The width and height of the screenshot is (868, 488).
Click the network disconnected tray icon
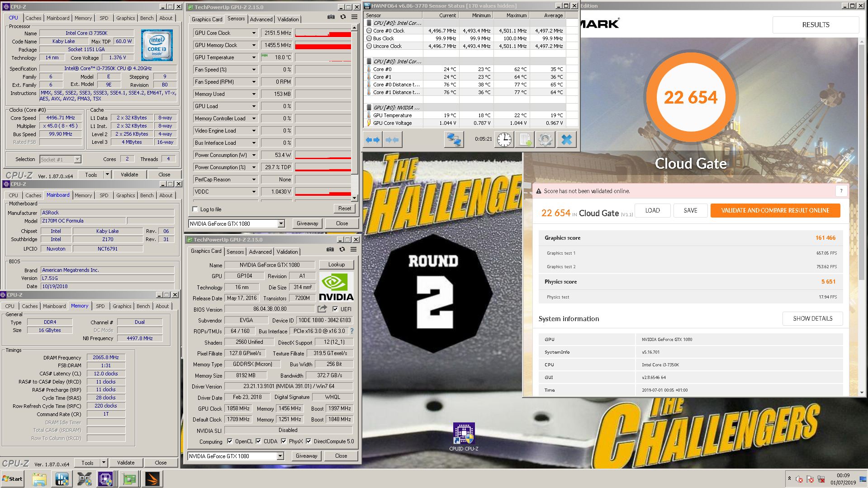tap(821, 479)
